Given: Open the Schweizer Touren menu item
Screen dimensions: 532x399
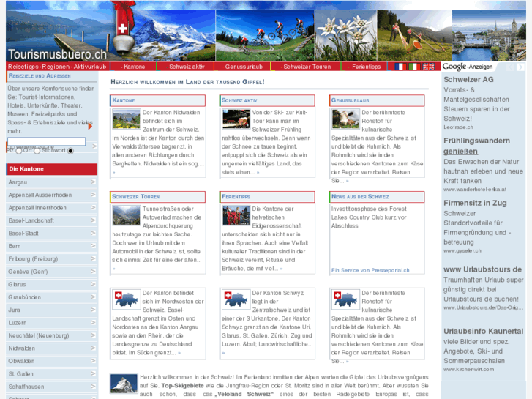Looking at the screenshot, I should click(x=307, y=67).
